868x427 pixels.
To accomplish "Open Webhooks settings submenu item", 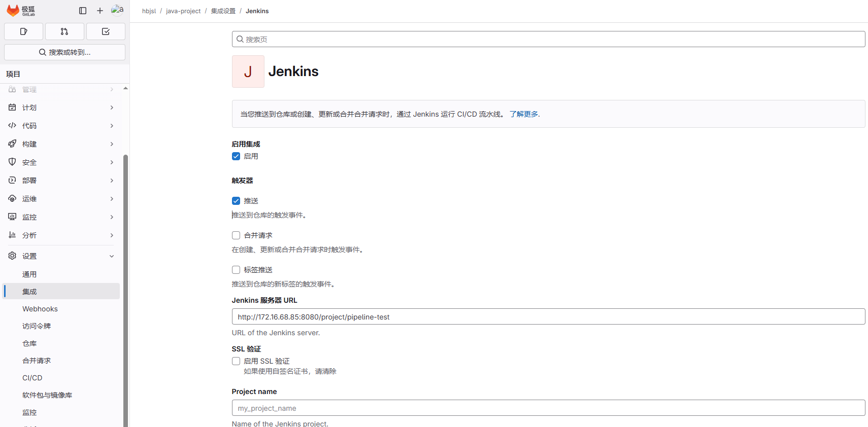I will pyautogui.click(x=61, y=309).
